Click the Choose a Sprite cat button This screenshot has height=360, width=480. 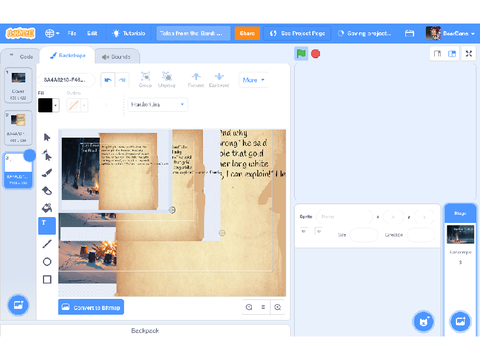(424, 322)
